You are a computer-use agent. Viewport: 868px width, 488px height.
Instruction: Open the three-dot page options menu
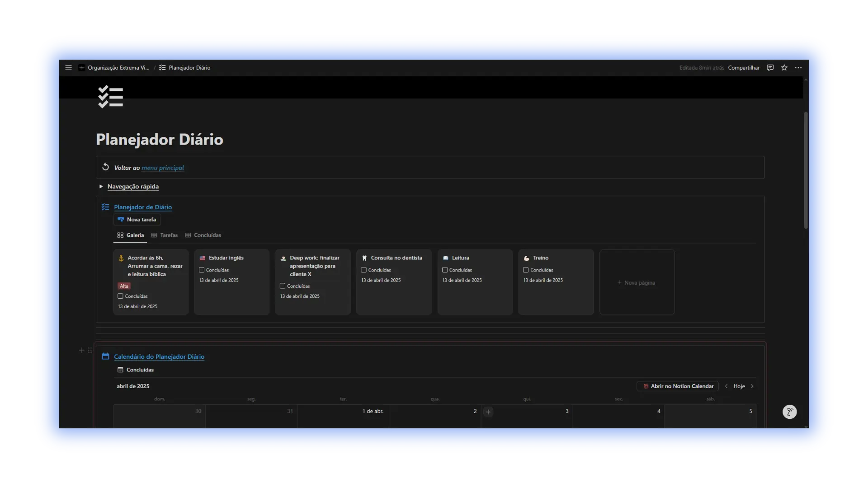pos(798,68)
